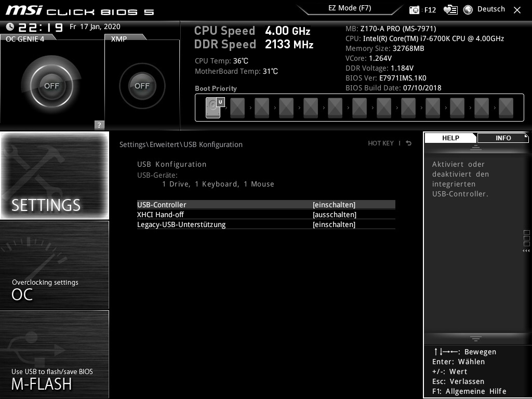Click the CPU Speed 4.00 GHz readout

(252, 31)
